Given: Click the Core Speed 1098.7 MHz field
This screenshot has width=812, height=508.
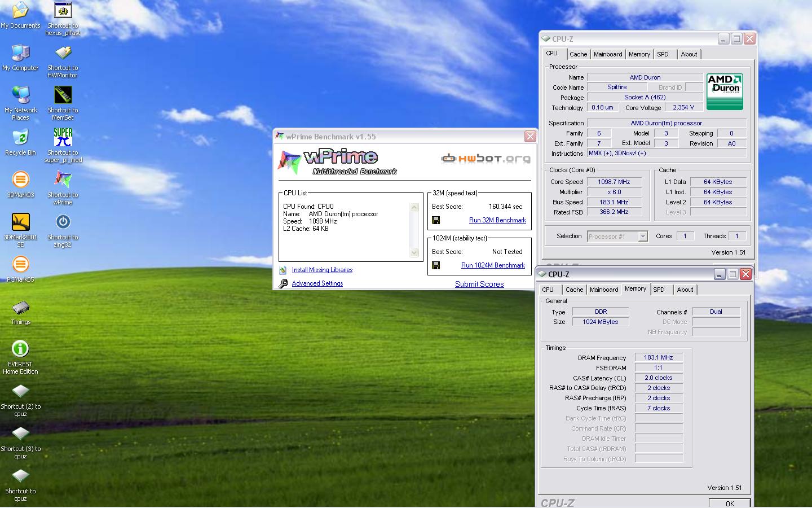Looking at the screenshot, I should tap(614, 182).
